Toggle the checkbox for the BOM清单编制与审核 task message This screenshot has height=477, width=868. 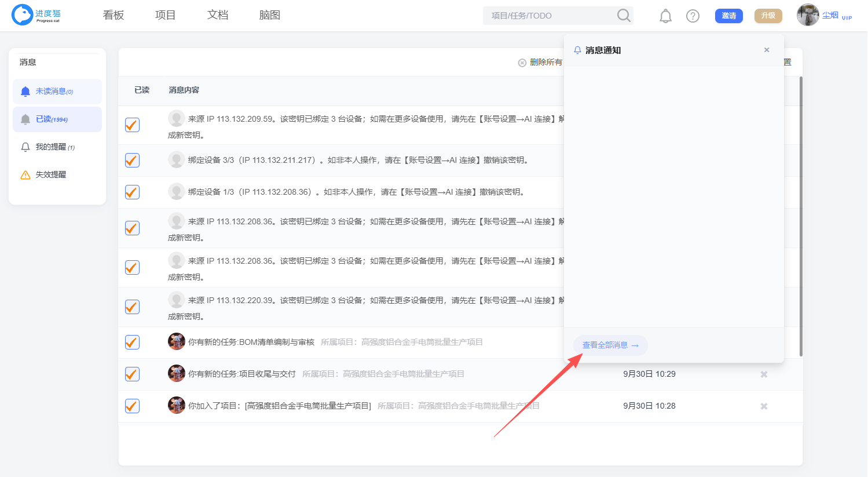(133, 343)
